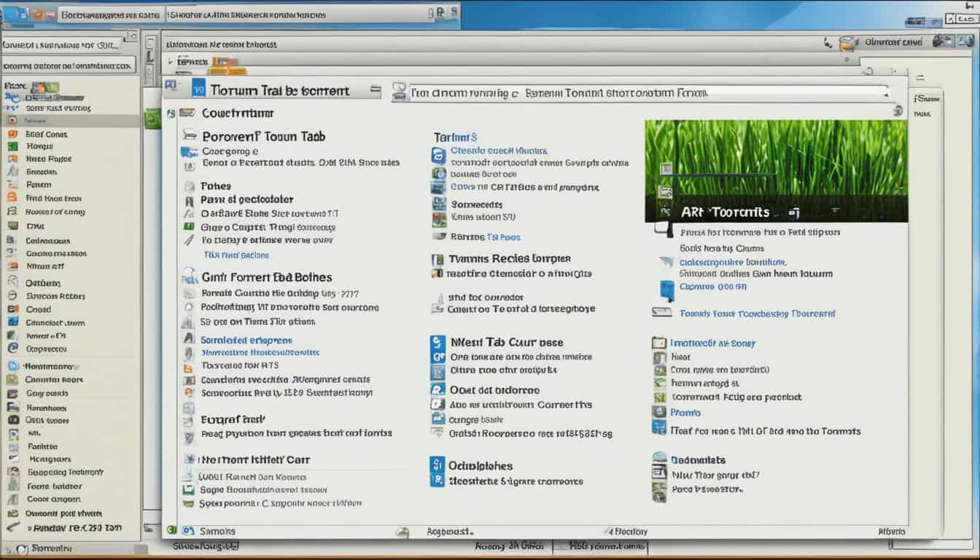Screen dimensions: 980x560
Task: Click the green icon beside Hongre in sidebar
Action: [12, 147]
